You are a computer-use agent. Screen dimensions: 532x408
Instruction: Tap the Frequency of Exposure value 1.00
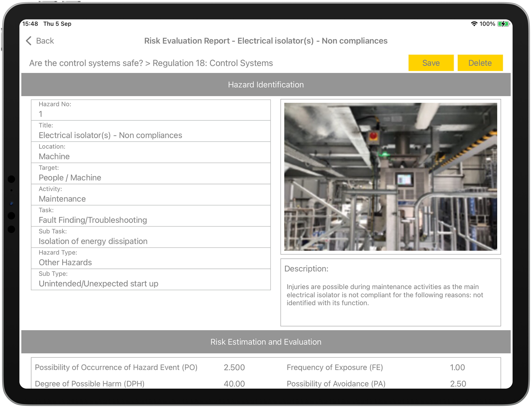click(x=457, y=367)
